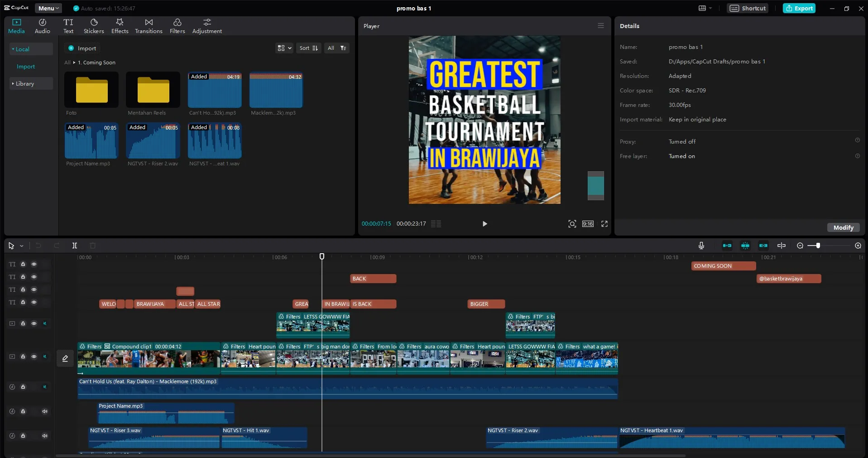
Task: Hide the main video track
Action: 34,357
